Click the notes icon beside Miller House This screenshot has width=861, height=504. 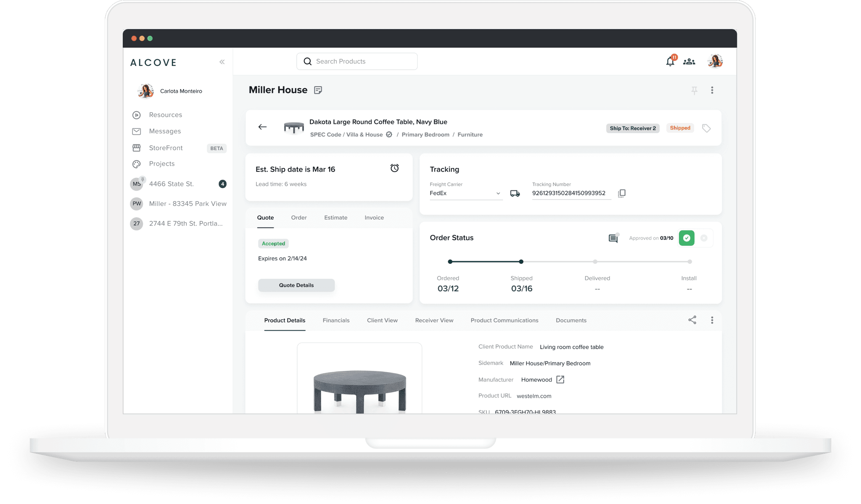[318, 90]
